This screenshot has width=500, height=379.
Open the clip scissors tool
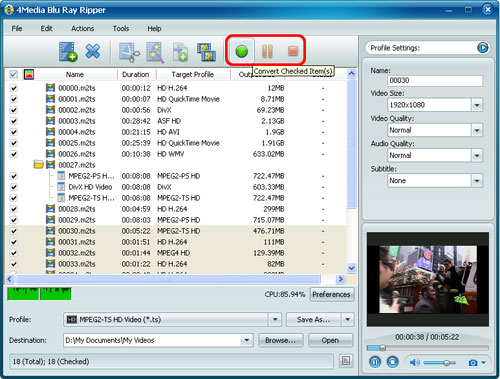click(x=129, y=52)
